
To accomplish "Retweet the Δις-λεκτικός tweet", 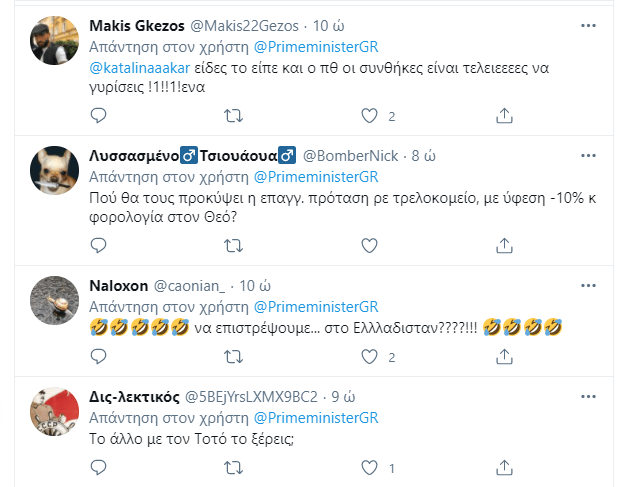I will (232, 467).
